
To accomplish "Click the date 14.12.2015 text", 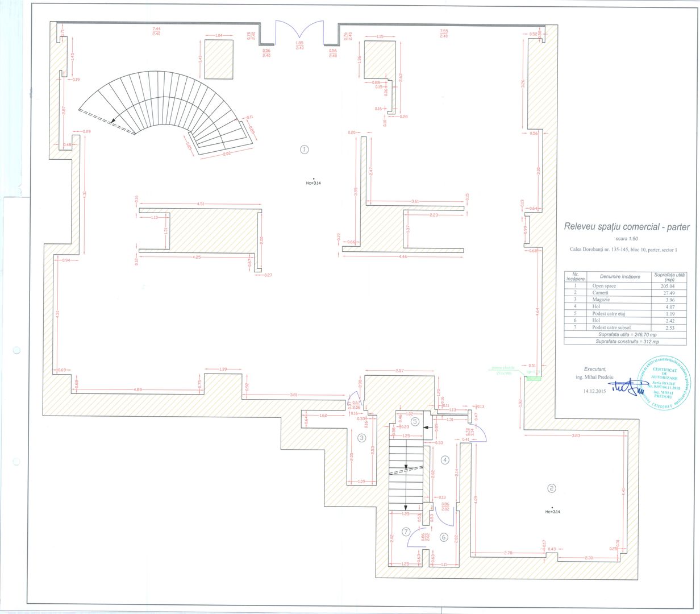I will pos(594,391).
